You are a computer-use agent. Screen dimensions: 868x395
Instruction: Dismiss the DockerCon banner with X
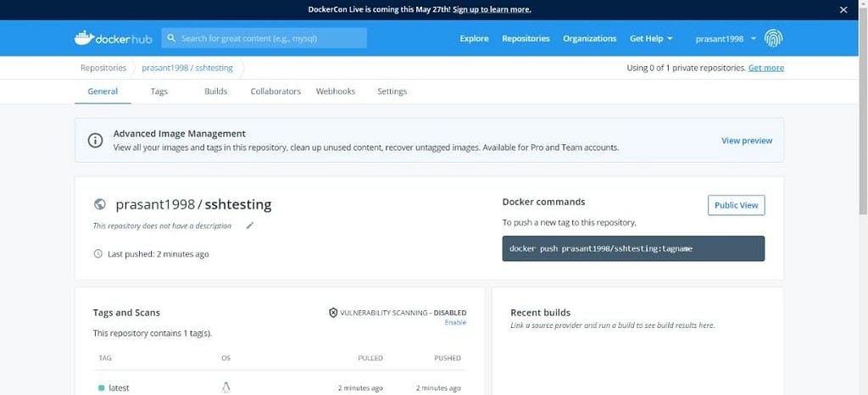tap(843, 9)
